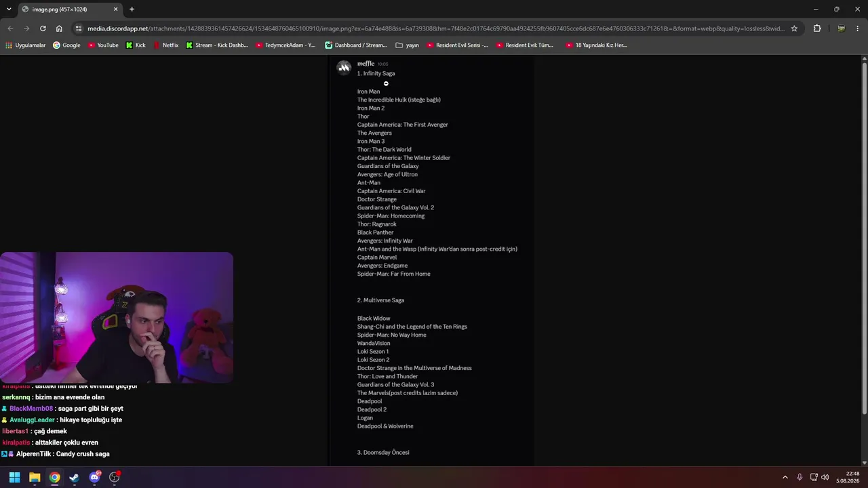This screenshot has height=488, width=868.
Task: Click the address bar URL field
Action: point(436,28)
